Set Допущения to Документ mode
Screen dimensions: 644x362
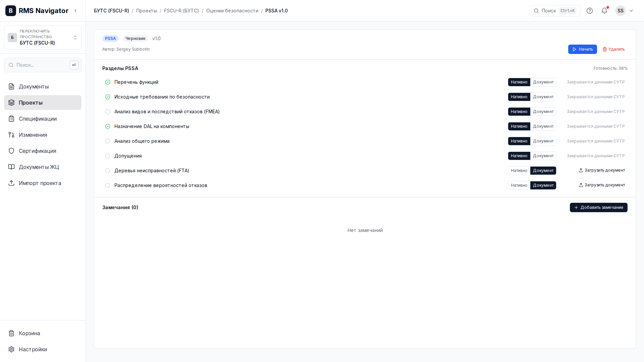point(543,156)
